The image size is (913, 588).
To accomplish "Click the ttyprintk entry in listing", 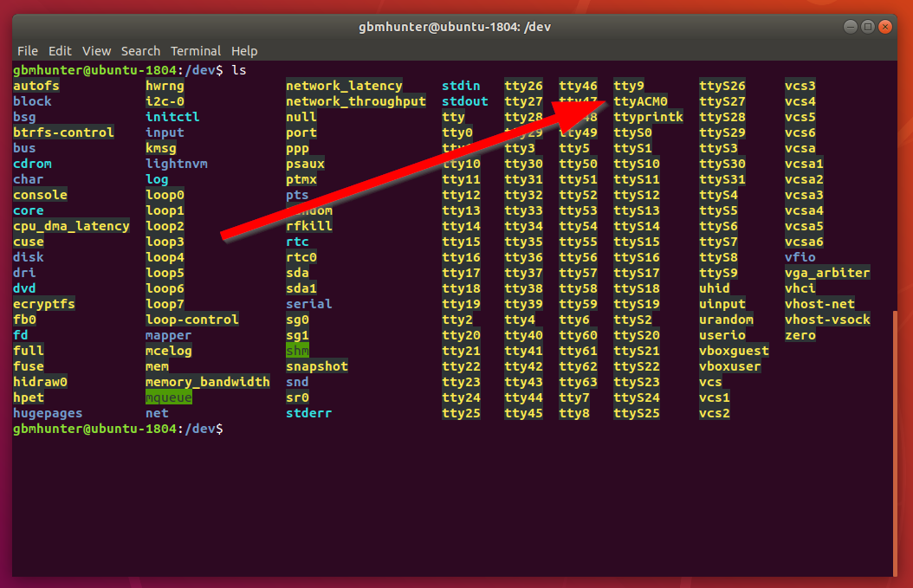I will (x=648, y=117).
